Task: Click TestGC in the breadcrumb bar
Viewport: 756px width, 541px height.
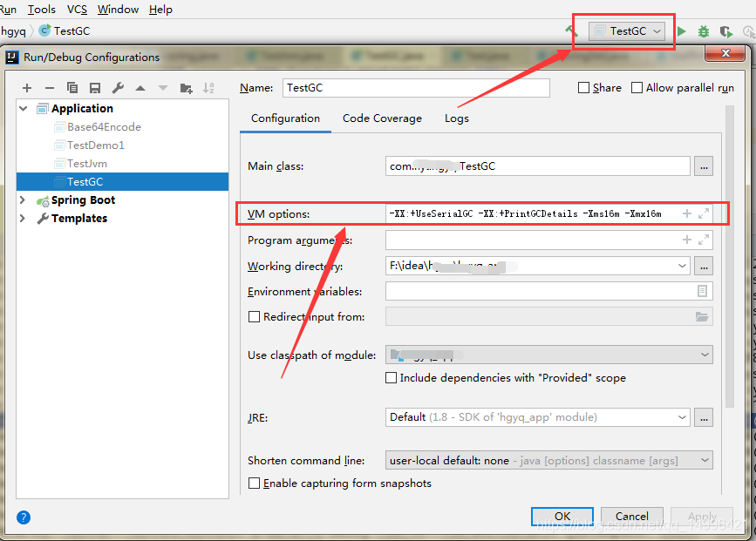Action: (x=72, y=30)
